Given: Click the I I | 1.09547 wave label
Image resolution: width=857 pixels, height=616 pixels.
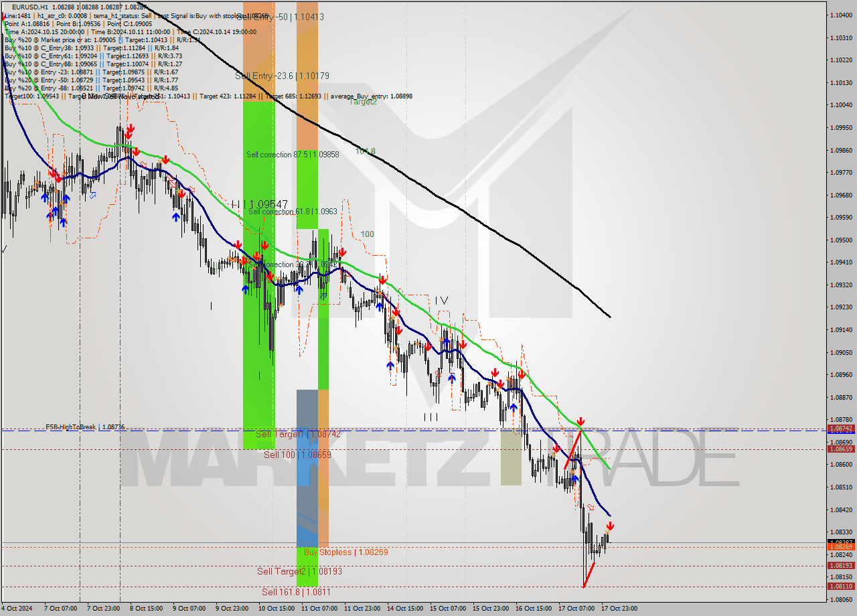Looking at the screenshot, I should 259,204.
